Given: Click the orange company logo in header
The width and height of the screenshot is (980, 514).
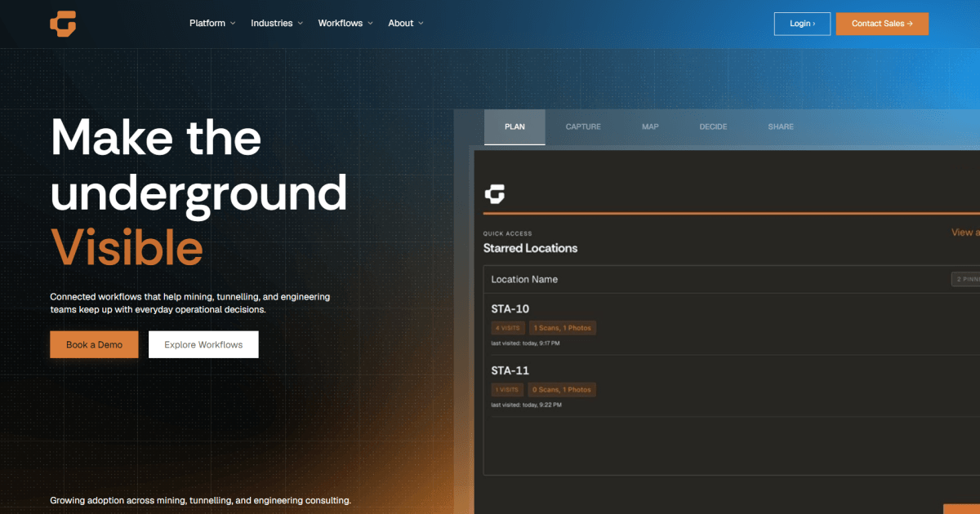Looking at the screenshot, I should point(63,24).
